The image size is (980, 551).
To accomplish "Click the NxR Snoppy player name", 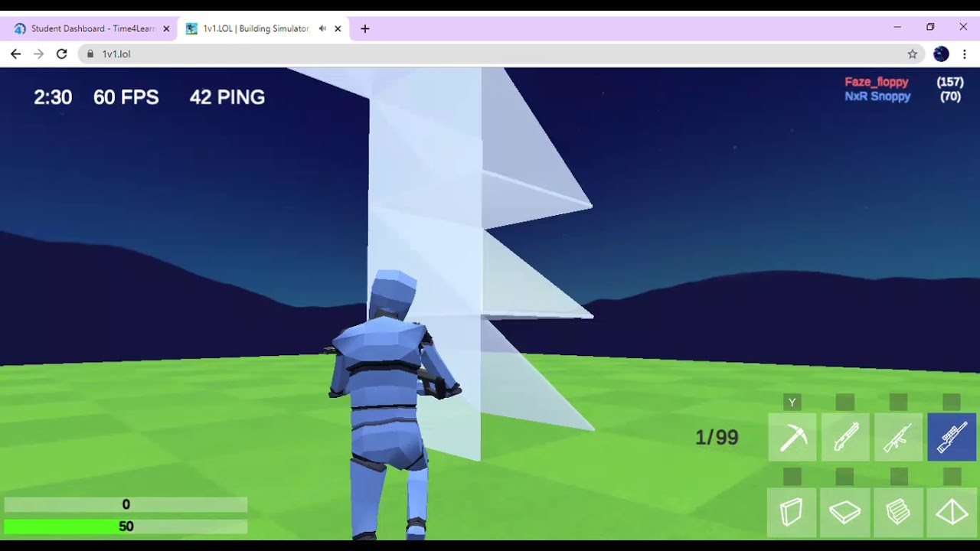I will (877, 96).
